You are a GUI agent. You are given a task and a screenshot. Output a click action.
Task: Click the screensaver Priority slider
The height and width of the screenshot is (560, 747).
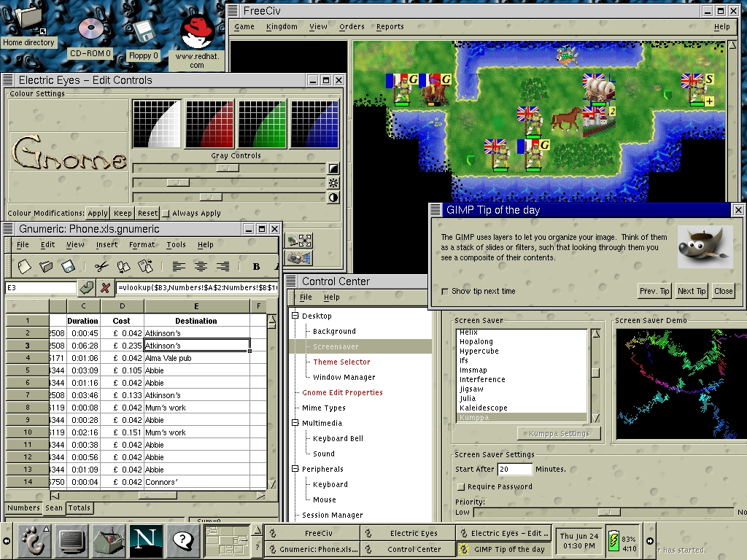point(608,512)
